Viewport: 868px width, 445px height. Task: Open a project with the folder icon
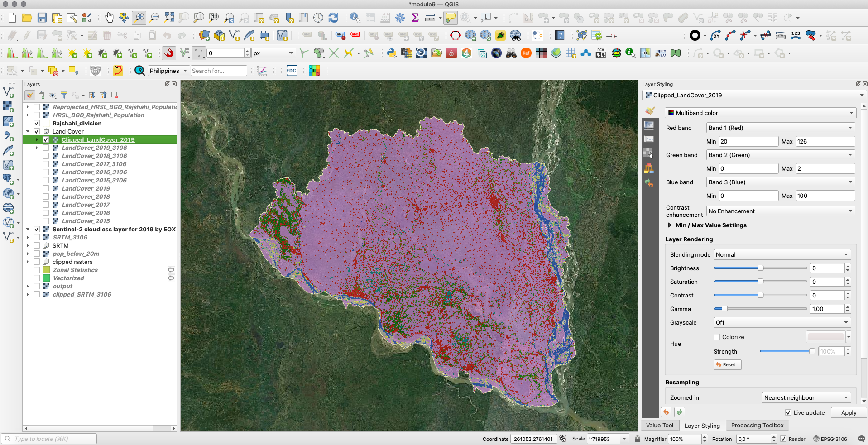click(x=27, y=18)
